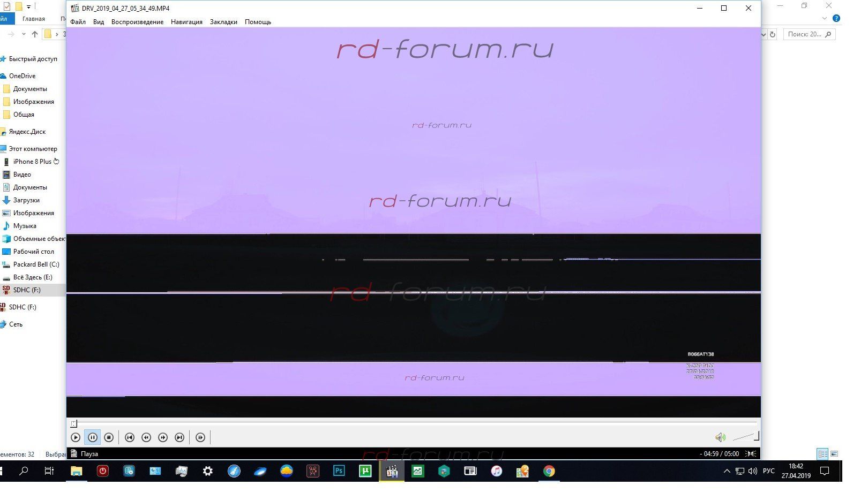This screenshot has width=868, height=493.
Task: Select SDHC (F:) under Этот компьютер
Action: 27,290
